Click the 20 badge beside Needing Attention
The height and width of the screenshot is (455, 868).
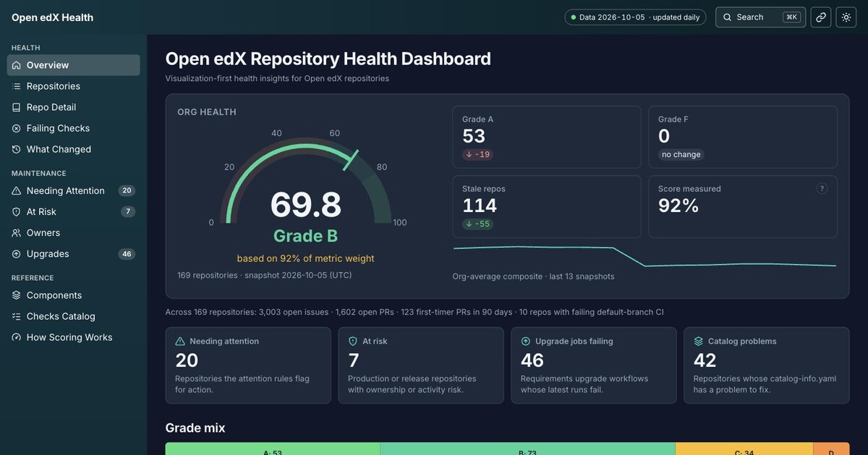point(127,191)
